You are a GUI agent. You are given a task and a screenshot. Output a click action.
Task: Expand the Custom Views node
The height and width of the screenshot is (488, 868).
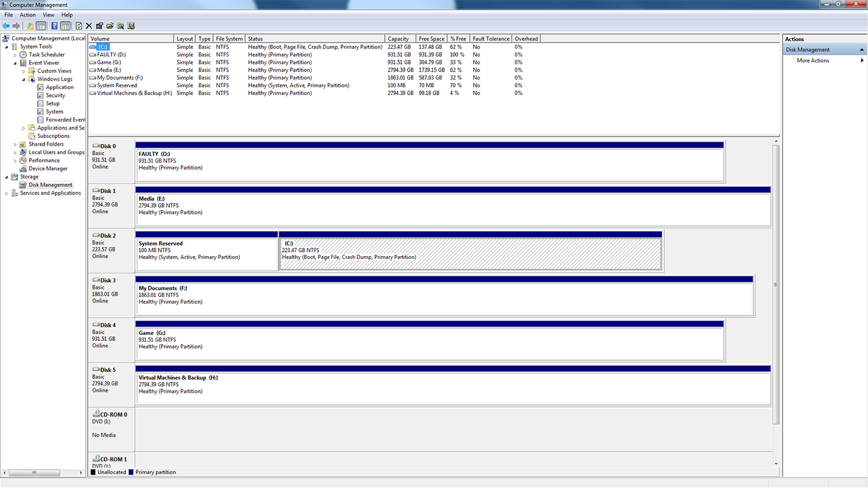24,71
